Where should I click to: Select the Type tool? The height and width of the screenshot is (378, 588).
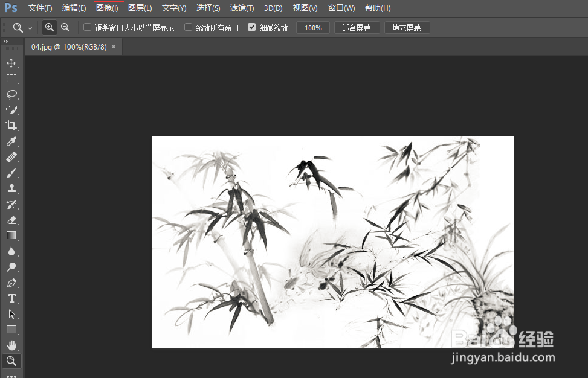[x=11, y=298]
